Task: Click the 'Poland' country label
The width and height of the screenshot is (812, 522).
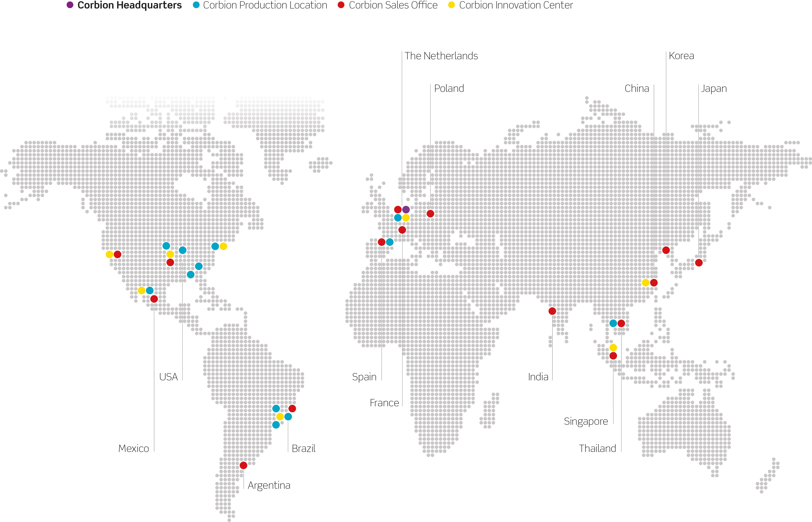Action: (x=449, y=89)
